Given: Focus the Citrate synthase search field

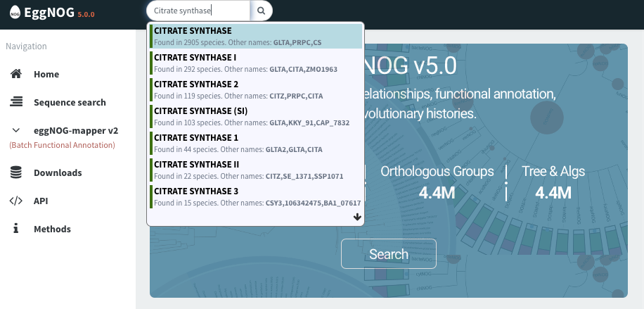Looking at the screenshot, I should [x=198, y=11].
